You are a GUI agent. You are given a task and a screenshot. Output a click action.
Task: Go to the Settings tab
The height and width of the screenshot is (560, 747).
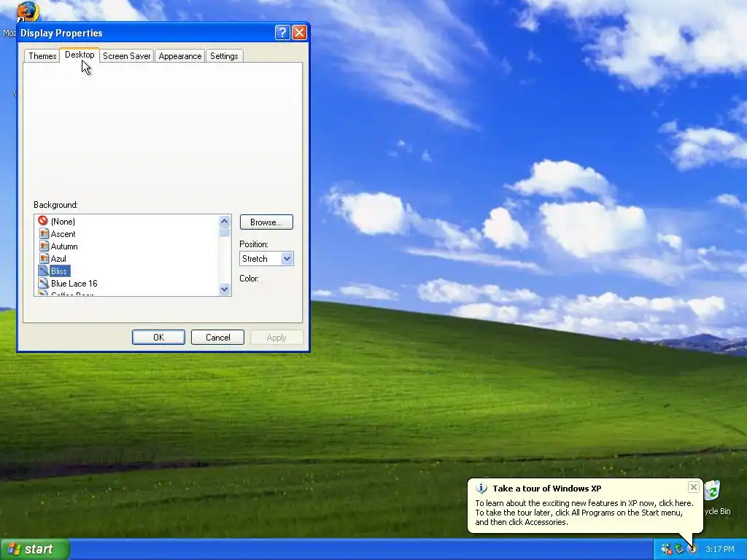click(x=224, y=55)
